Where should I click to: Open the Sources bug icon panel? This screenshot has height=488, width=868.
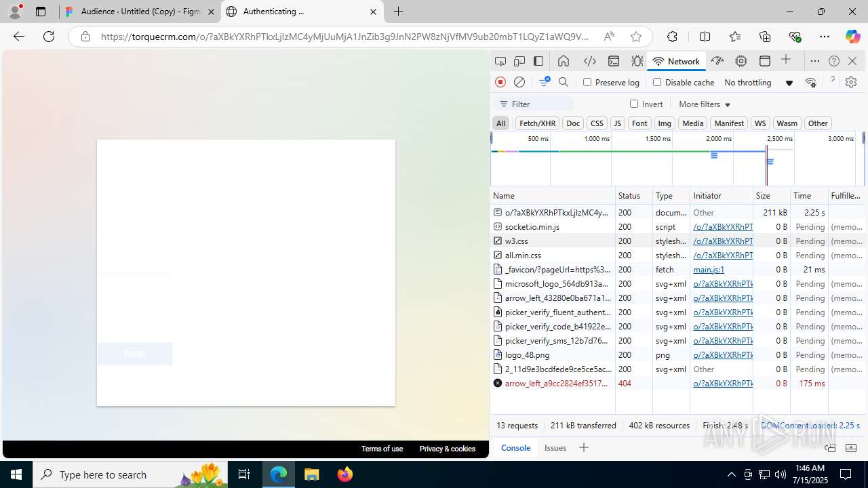[637, 61]
